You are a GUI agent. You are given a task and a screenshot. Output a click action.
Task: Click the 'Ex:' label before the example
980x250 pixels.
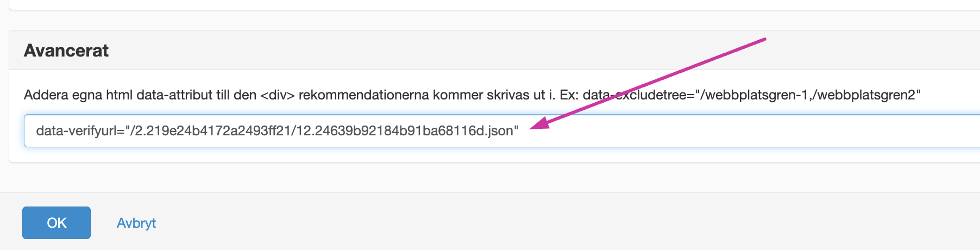tap(569, 95)
